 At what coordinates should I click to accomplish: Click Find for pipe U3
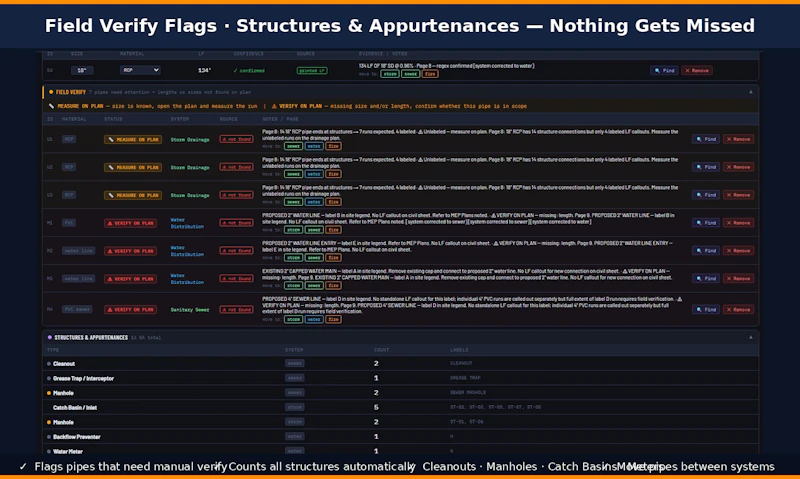click(x=706, y=195)
